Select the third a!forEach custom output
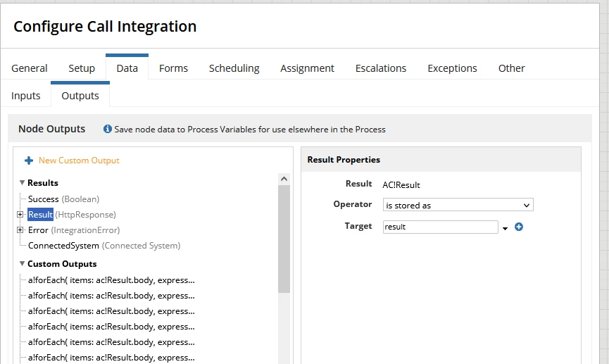 (x=111, y=311)
